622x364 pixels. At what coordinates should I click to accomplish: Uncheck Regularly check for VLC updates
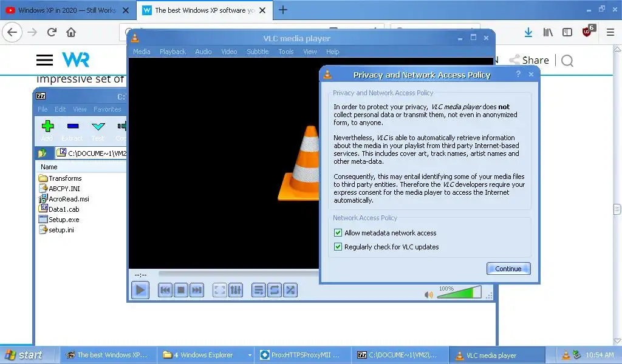point(338,247)
